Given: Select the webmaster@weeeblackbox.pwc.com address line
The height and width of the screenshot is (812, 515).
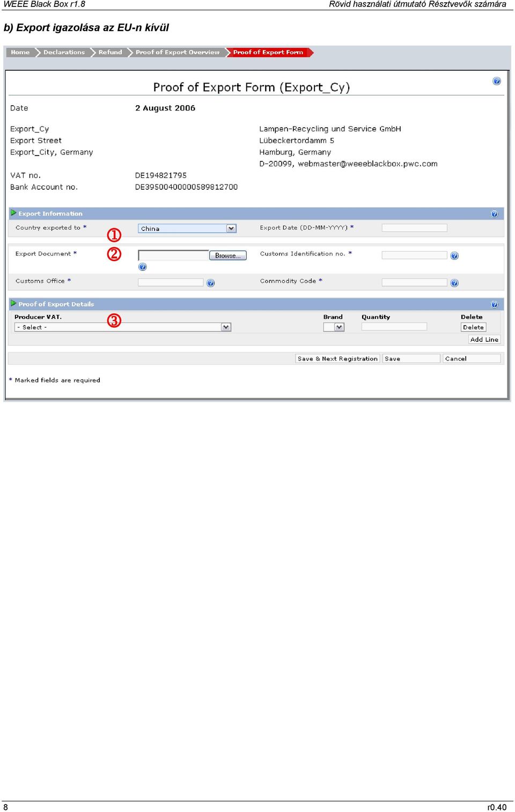Looking at the screenshot, I should tap(348, 164).
